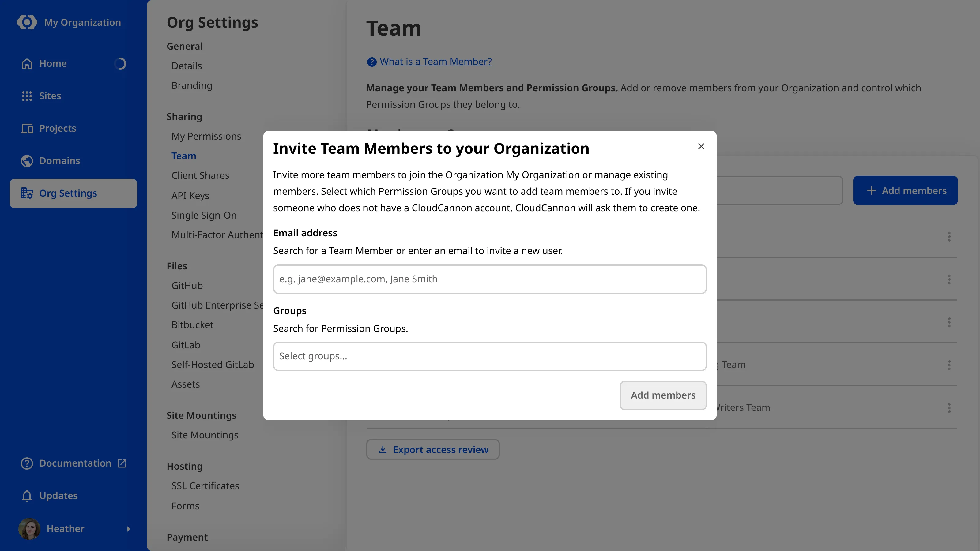This screenshot has height=551, width=980.
Task: Open Branding settings page
Action: (192, 86)
